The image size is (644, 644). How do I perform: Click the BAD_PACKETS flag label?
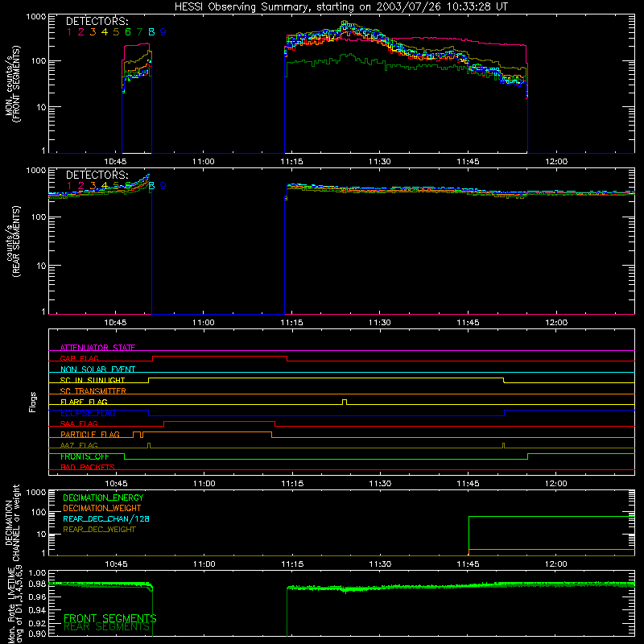coord(88,468)
